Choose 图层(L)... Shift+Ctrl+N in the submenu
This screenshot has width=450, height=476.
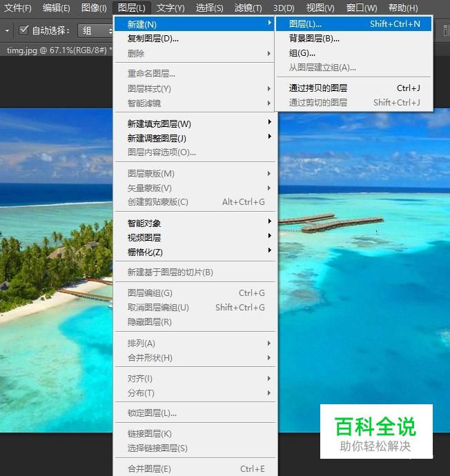click(x=354, y=24)
